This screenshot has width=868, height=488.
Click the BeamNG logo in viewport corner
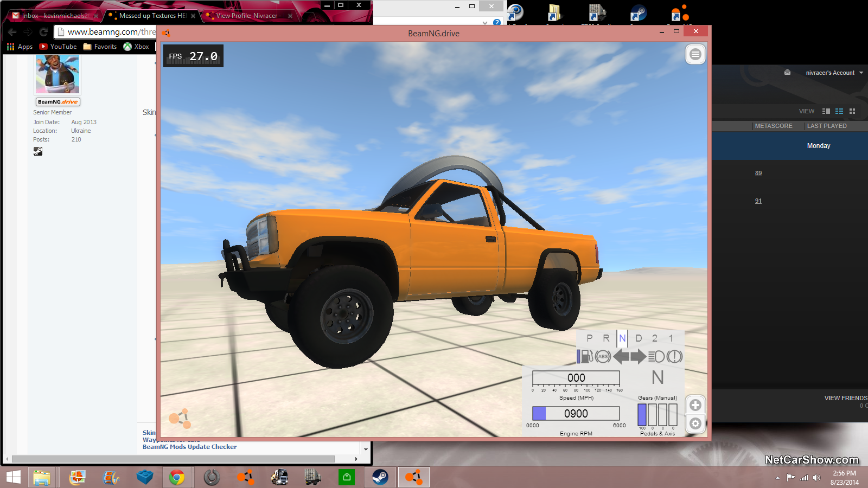coord(180,418)
